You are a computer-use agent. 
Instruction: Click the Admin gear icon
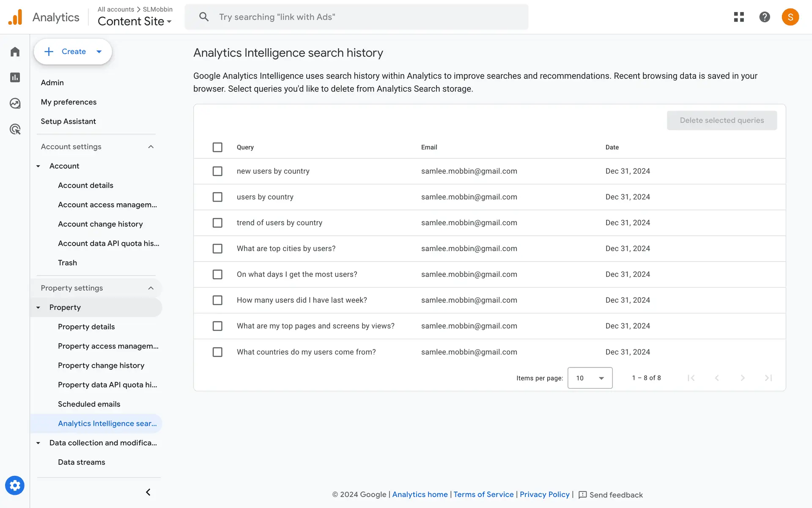pos(15,486)
